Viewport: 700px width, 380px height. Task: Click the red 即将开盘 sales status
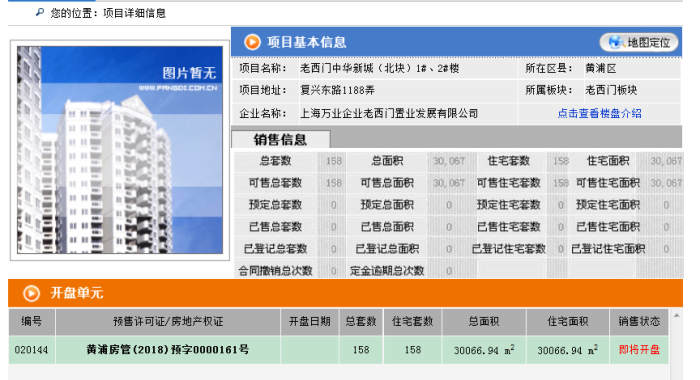(639, 350)
